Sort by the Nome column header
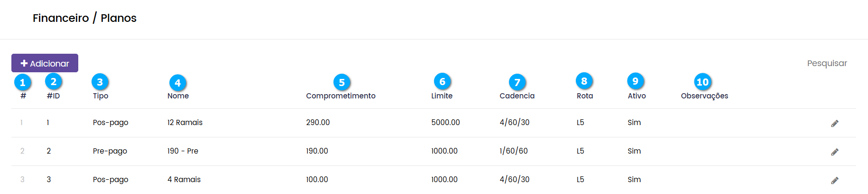The width and height of the screenshot is (868, 194). 178,96
